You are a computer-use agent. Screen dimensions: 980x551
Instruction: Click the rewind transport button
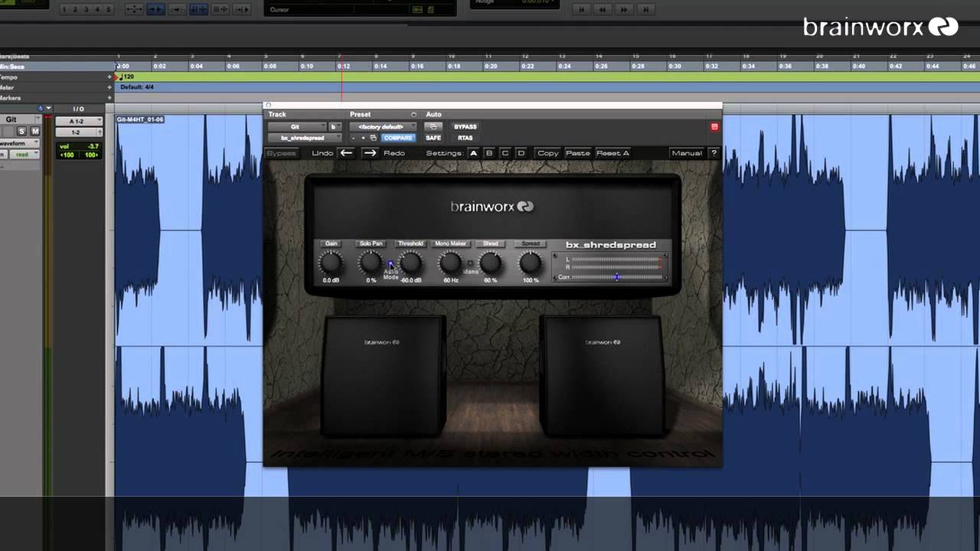click(x=603, y=9)
